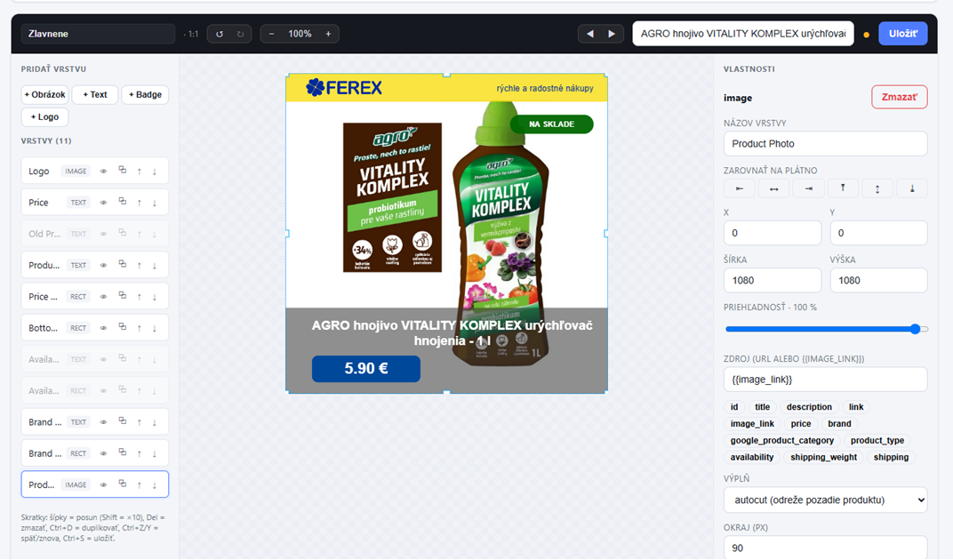953x560 pixels.
Task: Hide the Botto... rect layer
Action: point(103,328)
